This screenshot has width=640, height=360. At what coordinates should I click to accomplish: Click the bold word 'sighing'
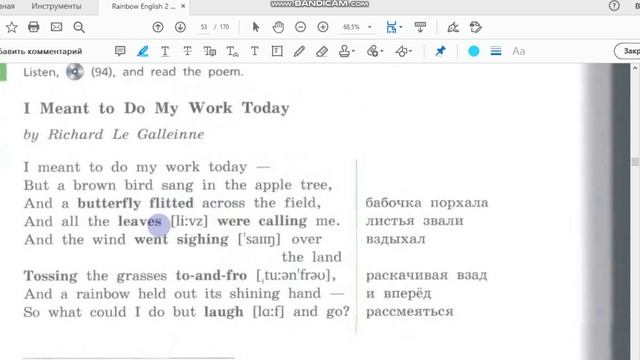(202, 240)
